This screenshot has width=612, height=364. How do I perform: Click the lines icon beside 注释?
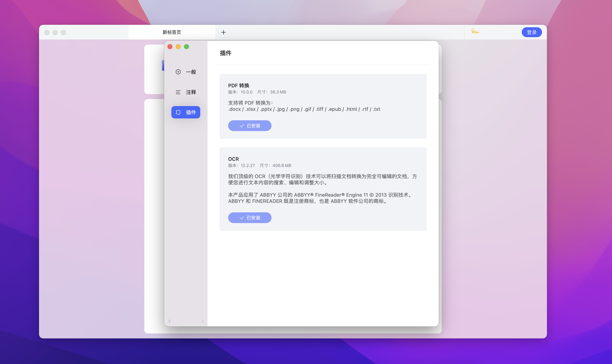click(x=178, y=92)
